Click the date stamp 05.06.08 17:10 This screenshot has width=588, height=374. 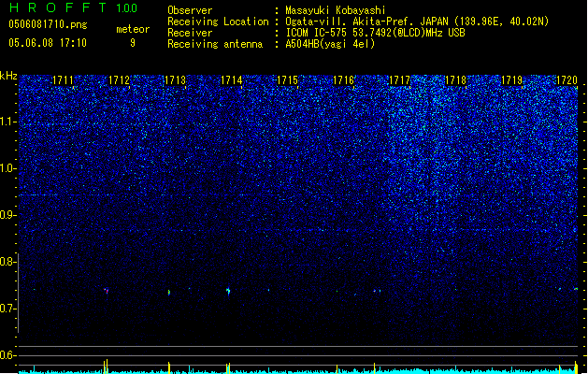click(x=48, y=43)
